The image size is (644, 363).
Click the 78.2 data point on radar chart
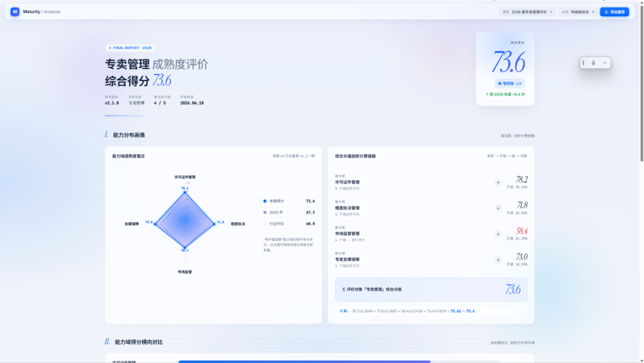185,192
